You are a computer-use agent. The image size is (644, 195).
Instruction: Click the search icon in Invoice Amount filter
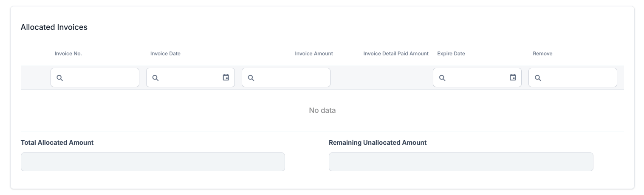pos(251,78)
